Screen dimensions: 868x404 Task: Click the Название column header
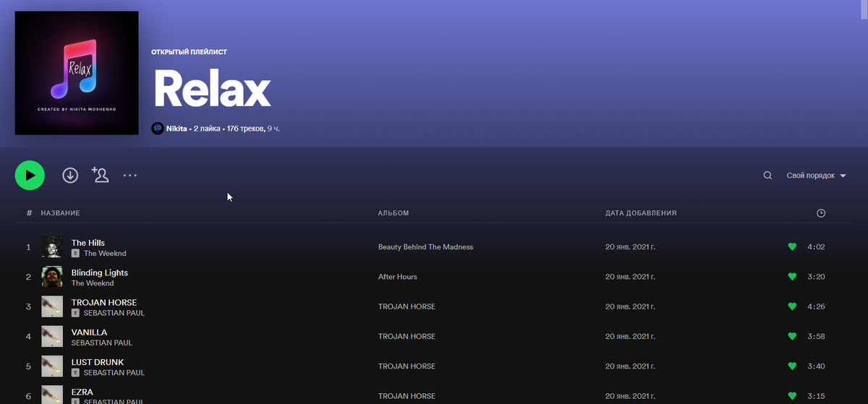click(x=60, y=213)
